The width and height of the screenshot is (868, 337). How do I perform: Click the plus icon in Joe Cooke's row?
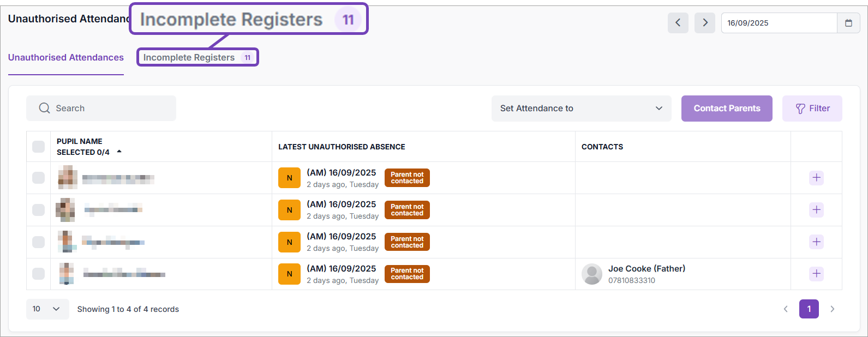(816, 274)
